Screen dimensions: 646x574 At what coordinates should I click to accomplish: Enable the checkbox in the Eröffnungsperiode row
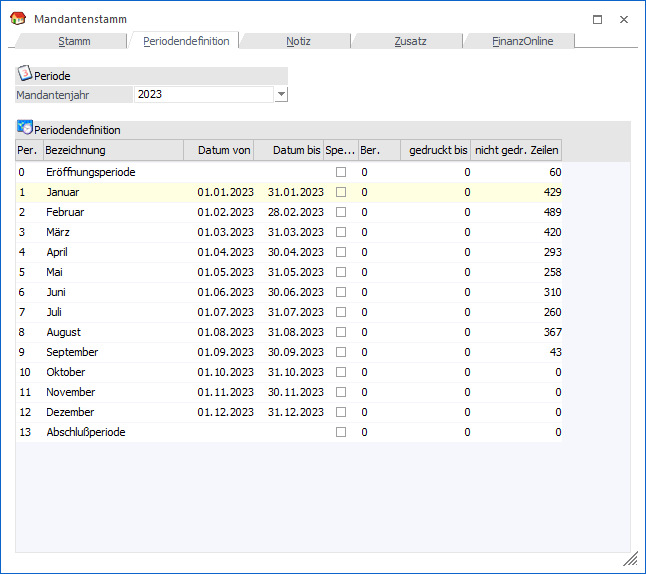(x=341, y=172)
